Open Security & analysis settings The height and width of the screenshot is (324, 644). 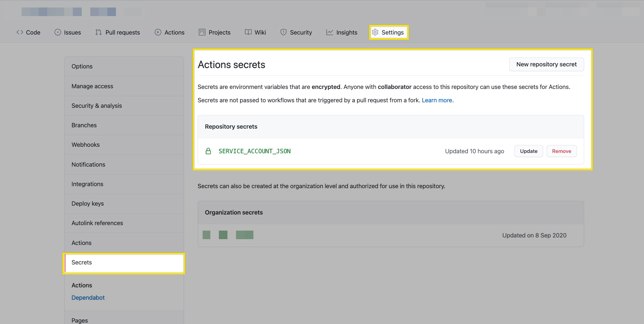pyautogui.click(x=124, y=106)
